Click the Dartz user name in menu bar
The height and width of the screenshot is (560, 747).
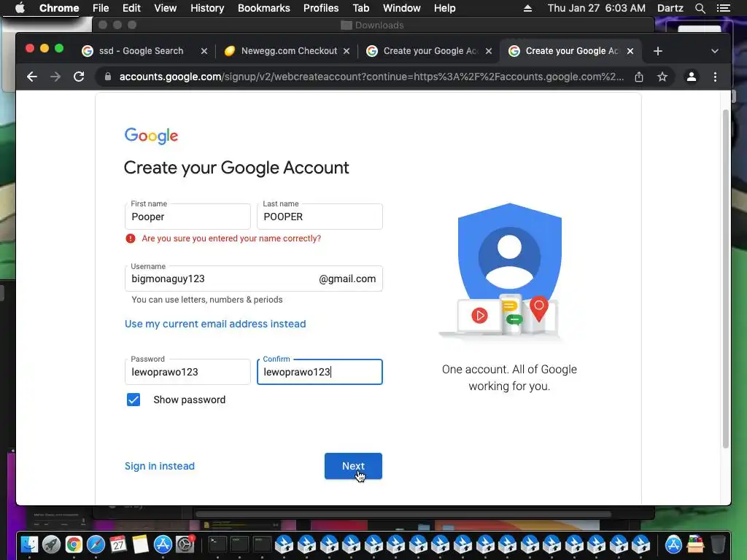click(x=670, y=8)
